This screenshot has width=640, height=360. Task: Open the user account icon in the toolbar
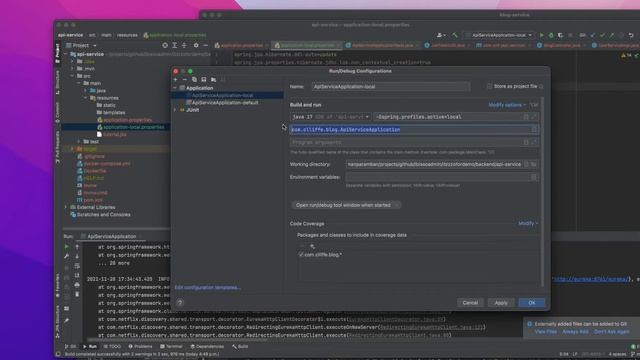coord(440,36)
